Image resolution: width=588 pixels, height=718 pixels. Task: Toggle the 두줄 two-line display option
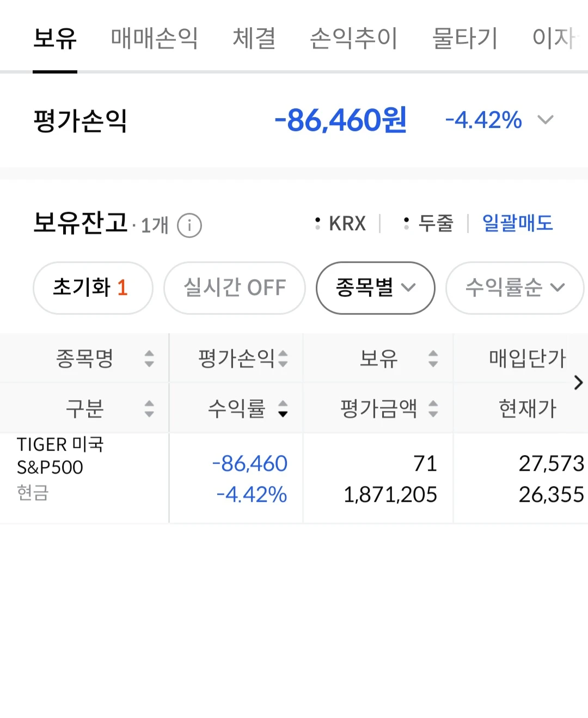(x=428, y=223)
